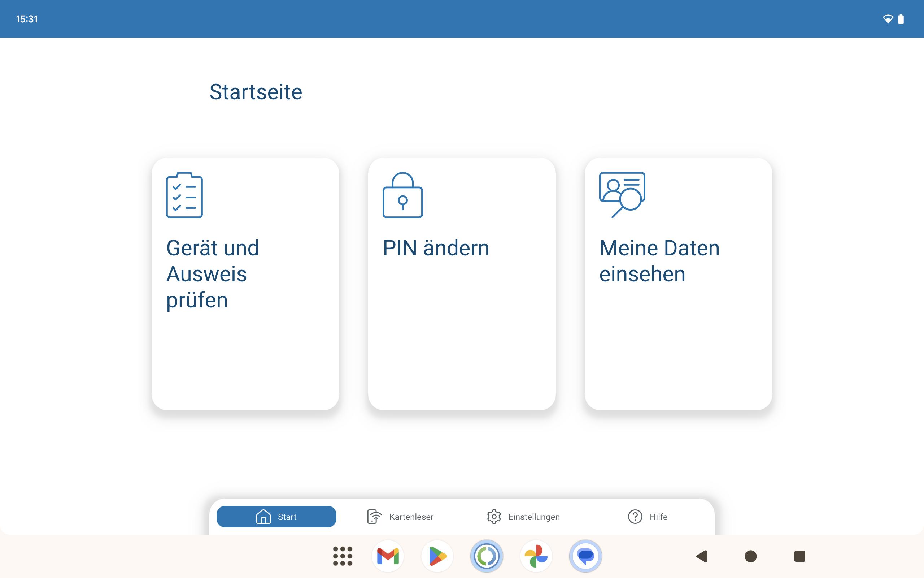
Task: Tap the Android back navigation button
Action: coord(702,556)
